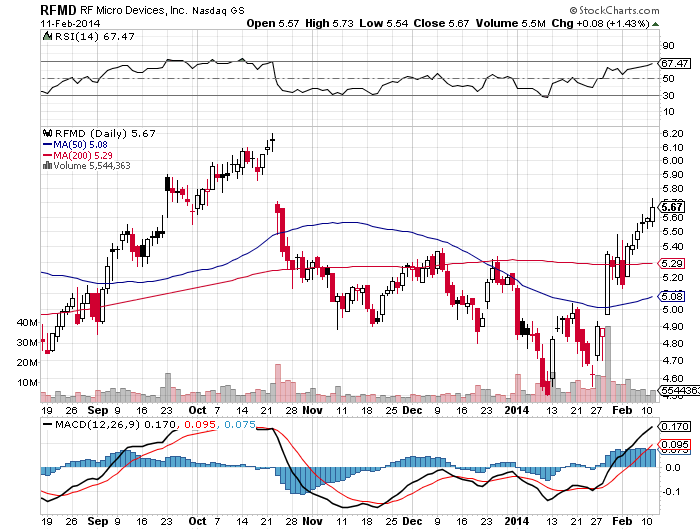
Task: Click the 40M label on the volume axis
Action: (27, 322)
